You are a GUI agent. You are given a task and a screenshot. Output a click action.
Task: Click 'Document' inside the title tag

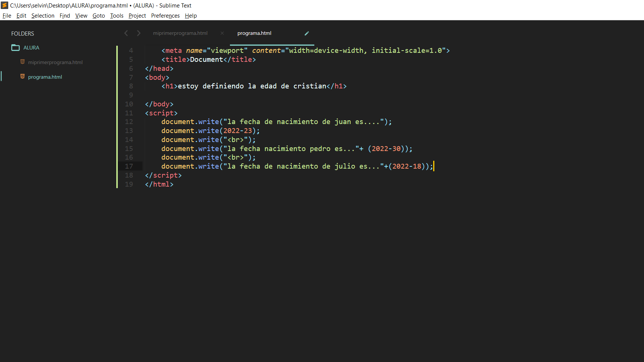click(x=207, y=60)
